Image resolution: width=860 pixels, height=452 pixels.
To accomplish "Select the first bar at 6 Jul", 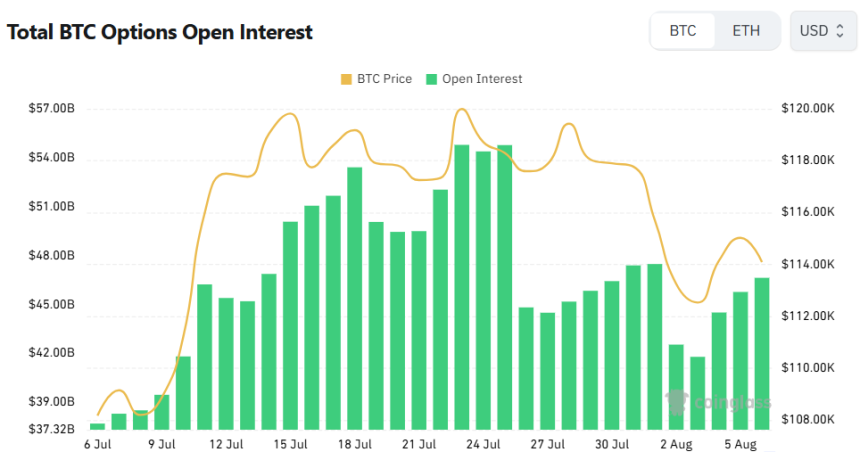I will pos(97,427).
